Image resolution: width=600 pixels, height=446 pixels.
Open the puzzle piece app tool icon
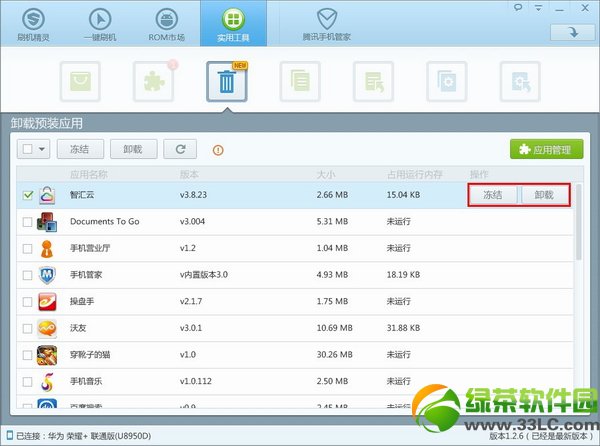coord(154,81)
